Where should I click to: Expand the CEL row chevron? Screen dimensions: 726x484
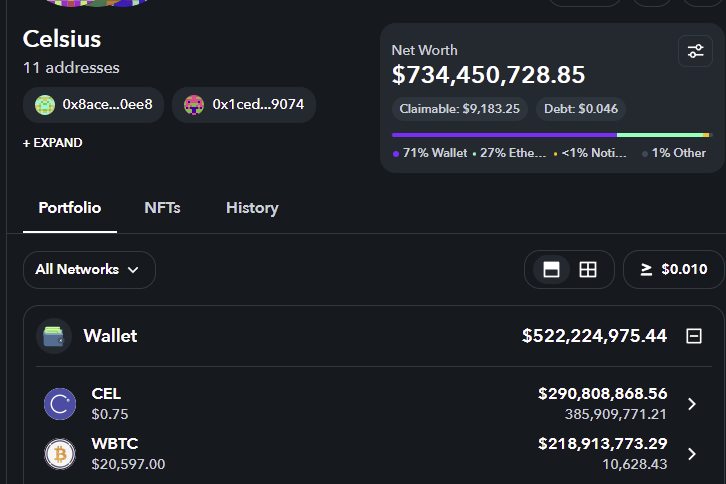coord(692,404)
